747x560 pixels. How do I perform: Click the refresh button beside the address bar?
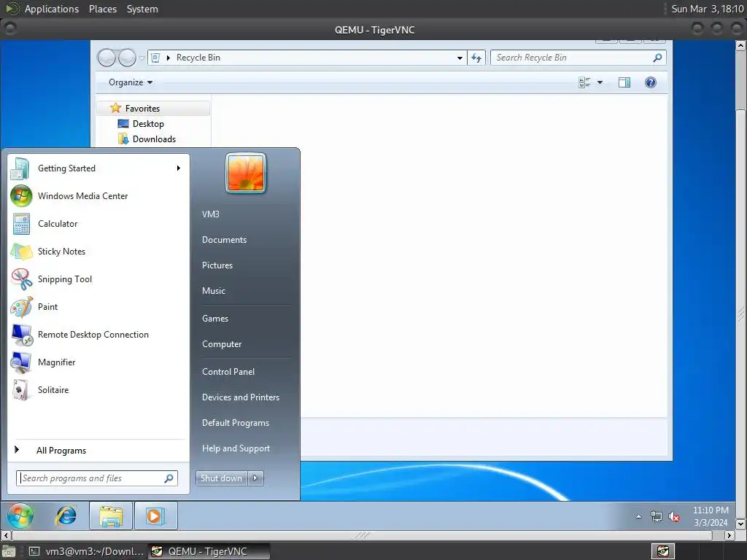[x=476, y=58]
